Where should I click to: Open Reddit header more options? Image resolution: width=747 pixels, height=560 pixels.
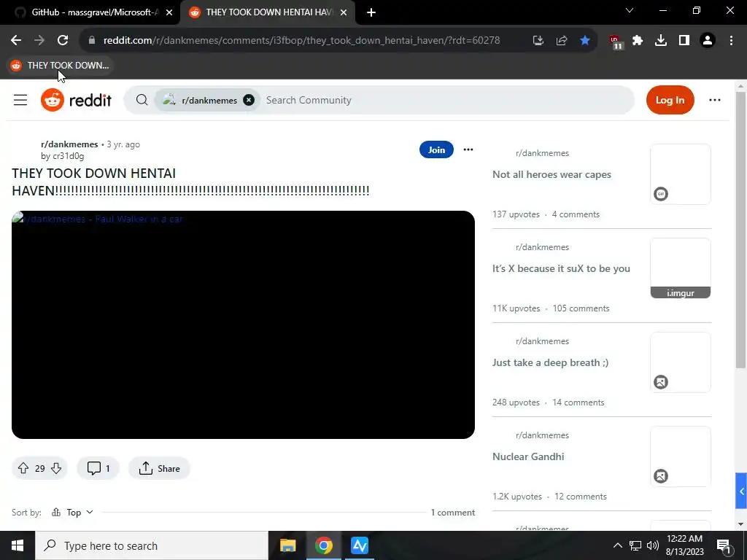click(715, 100)
